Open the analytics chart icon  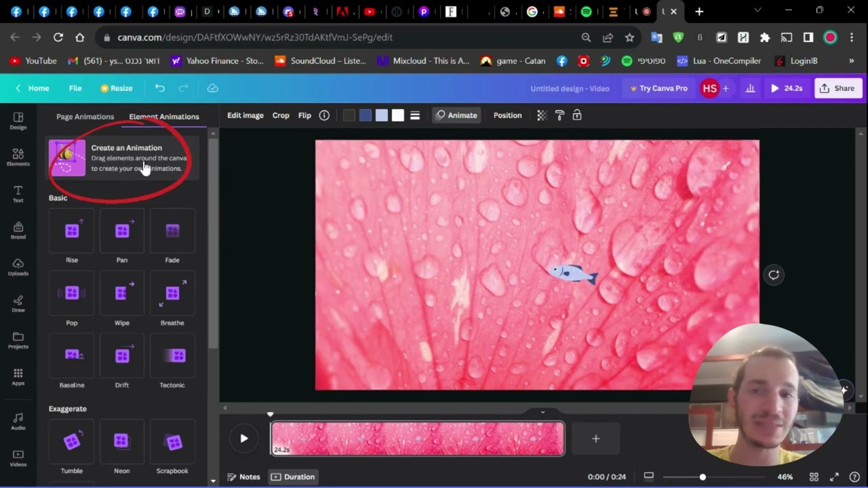[x=750, y=88]
